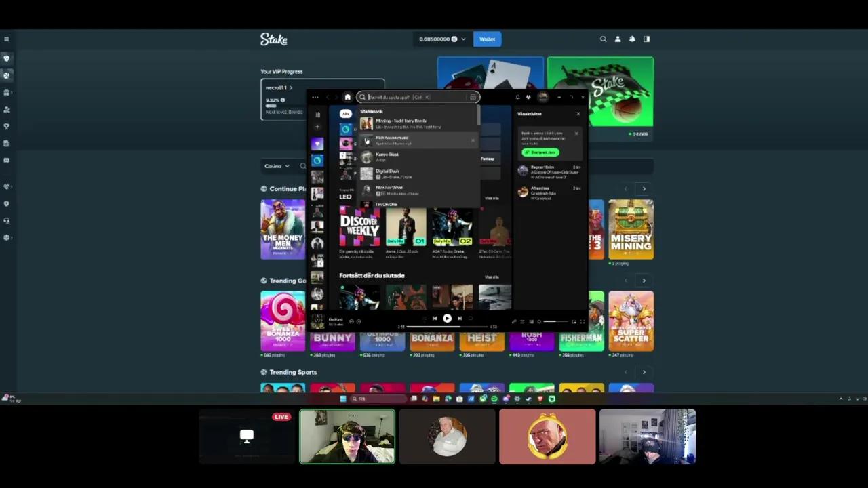Open the Casino dropdown selector
This screenshot has width=868, height=488.
point(277,166)
